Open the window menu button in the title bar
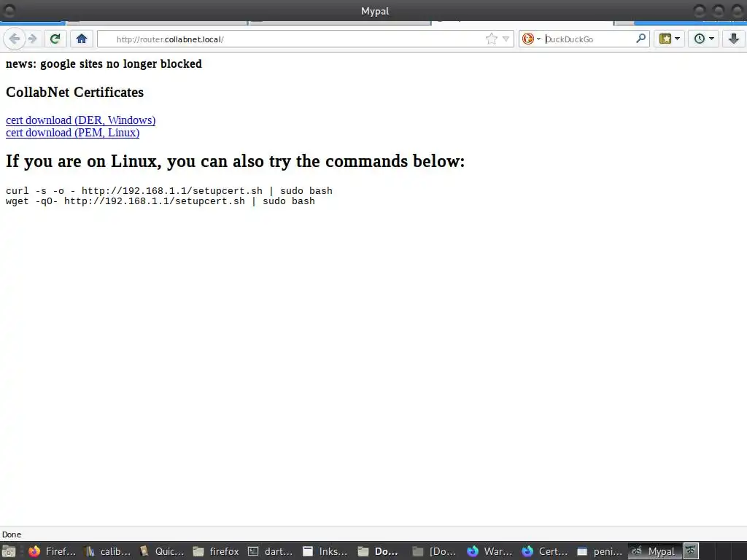Viewport: 747px width, 560px height. 9,10
